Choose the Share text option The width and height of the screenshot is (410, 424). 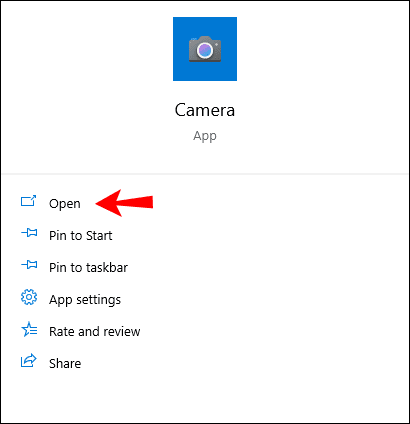point(65,364)
